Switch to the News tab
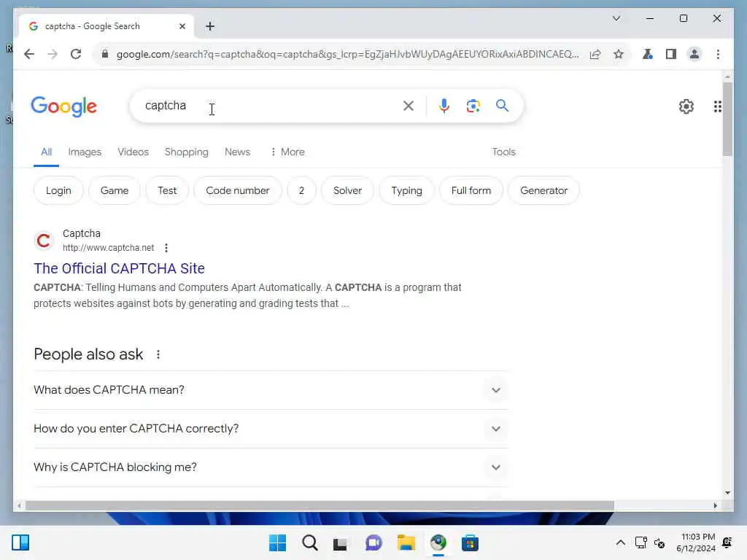This screenshot has width=747, height=560. tap(237, 152)
